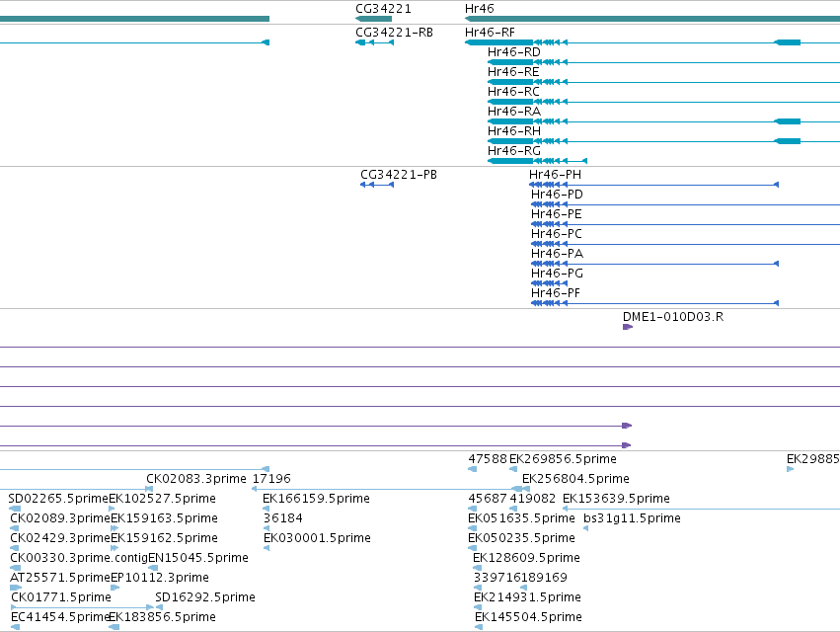Click the EC41454.5prime EST label

click(x=59, y=617)
